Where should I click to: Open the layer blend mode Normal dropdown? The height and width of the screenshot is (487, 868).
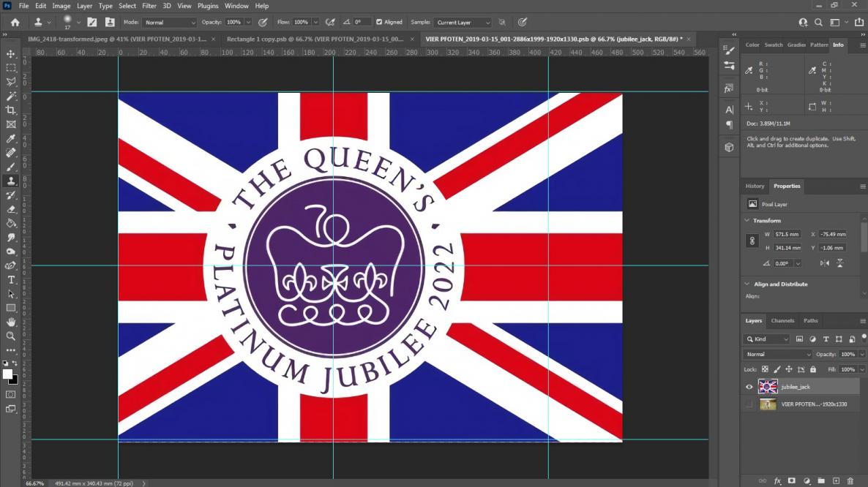pos(778,355)
